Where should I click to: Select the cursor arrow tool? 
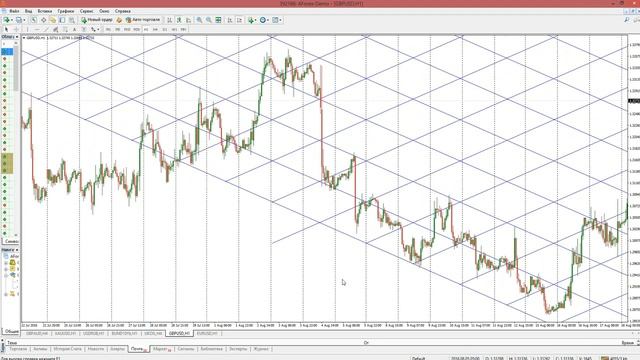point(6,29)
